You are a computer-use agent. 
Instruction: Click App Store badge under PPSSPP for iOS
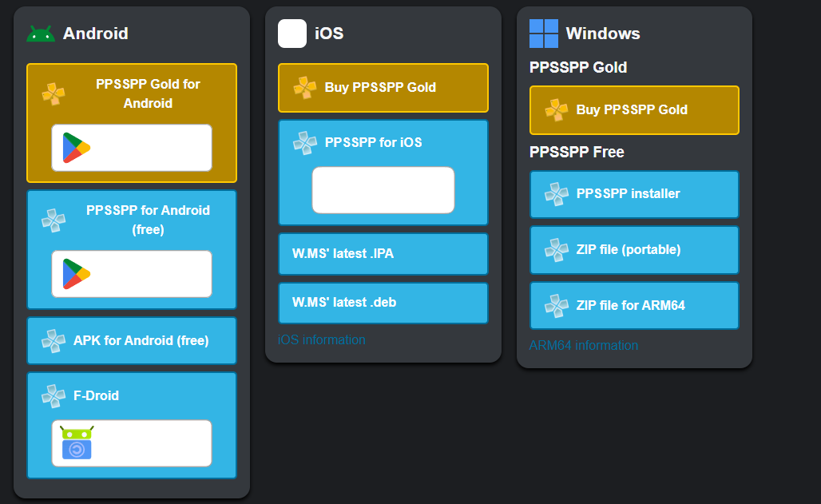(x=383, y=190)
